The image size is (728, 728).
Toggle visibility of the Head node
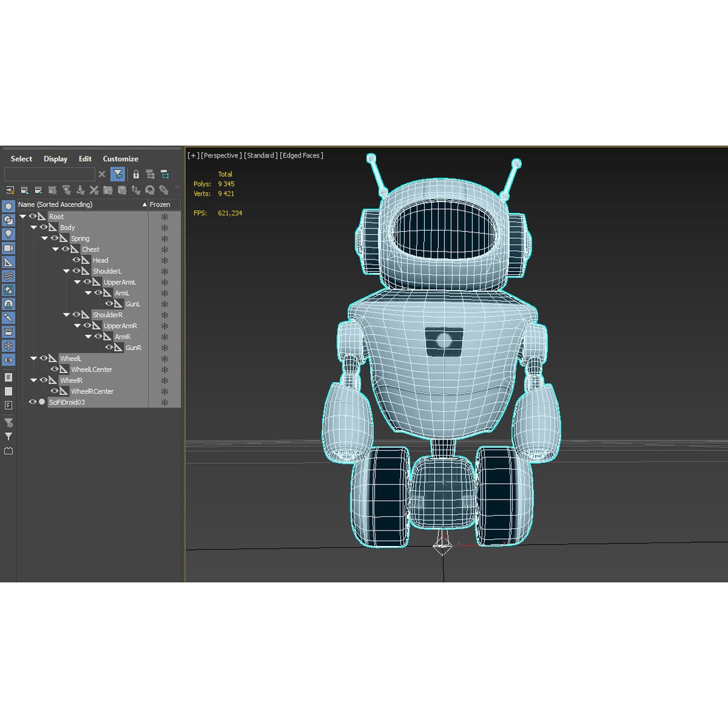tap(76, 260)
